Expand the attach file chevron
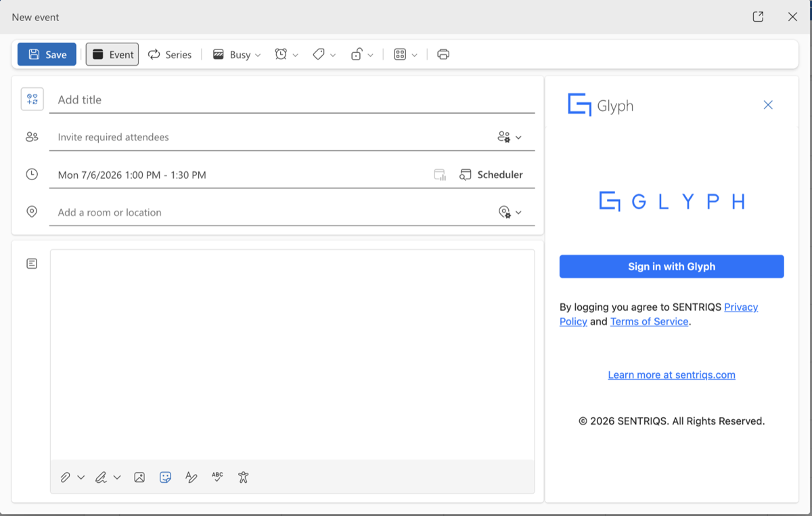Viewport: 812px width, 516px height. coord(81,477)
